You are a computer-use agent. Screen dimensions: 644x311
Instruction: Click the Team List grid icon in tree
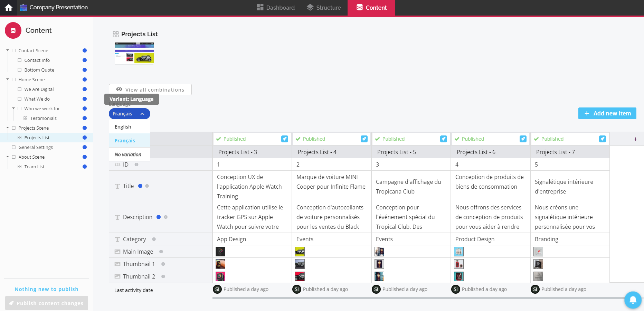point(19,167)
